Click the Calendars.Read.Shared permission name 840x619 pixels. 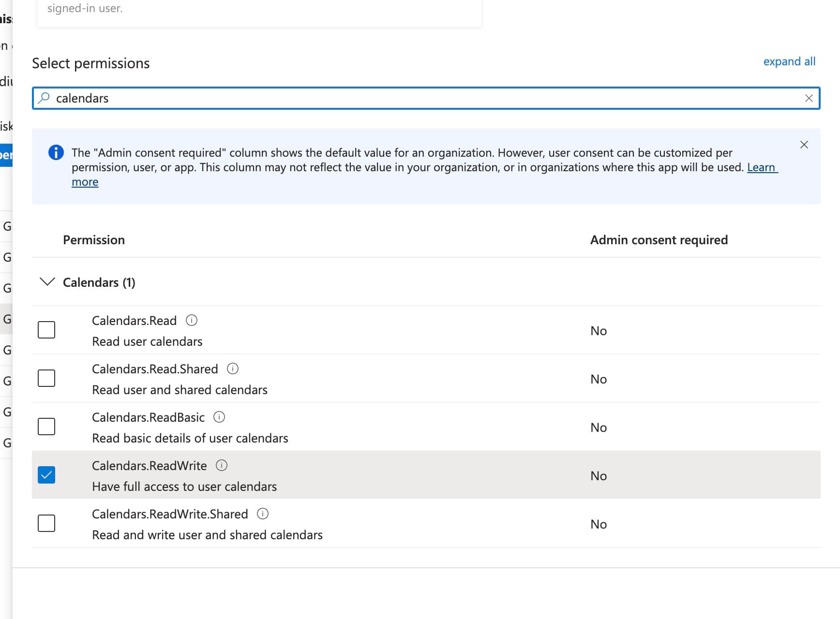155,369
